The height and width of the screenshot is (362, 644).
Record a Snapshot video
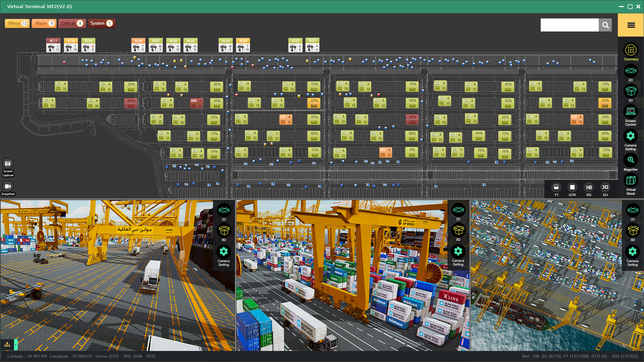coord(8,186)
